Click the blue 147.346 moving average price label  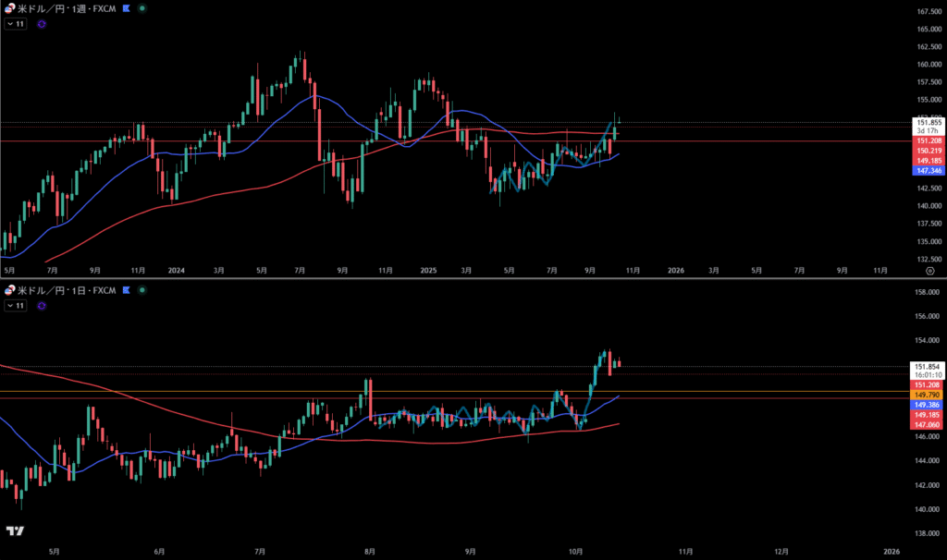click(928, 171)
